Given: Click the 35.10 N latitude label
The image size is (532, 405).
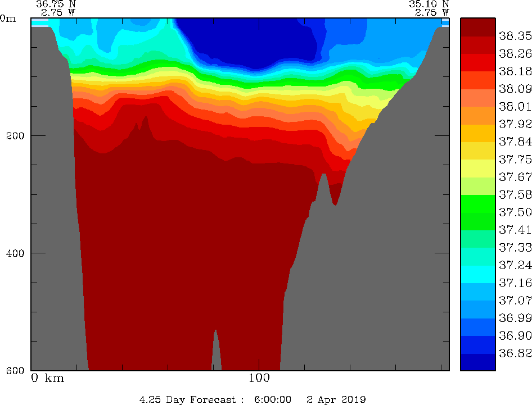Looking at the screenshot, I should [429, 4].
